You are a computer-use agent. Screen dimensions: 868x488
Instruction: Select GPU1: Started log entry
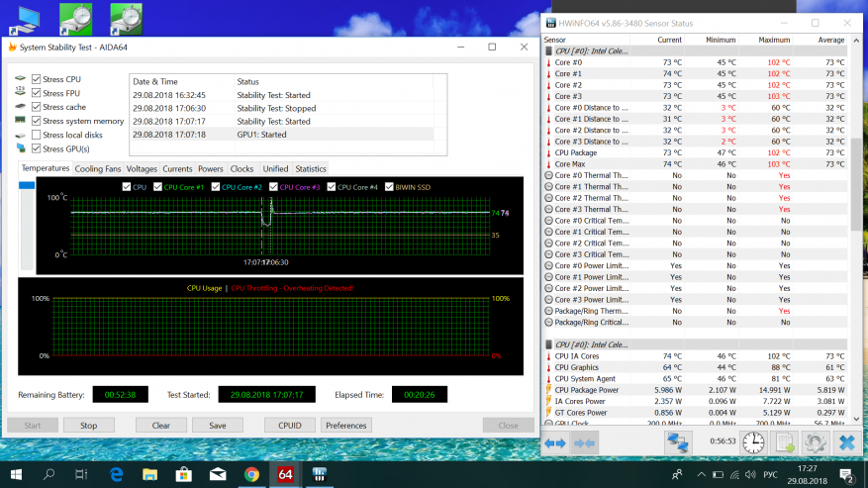click(282, 135)
